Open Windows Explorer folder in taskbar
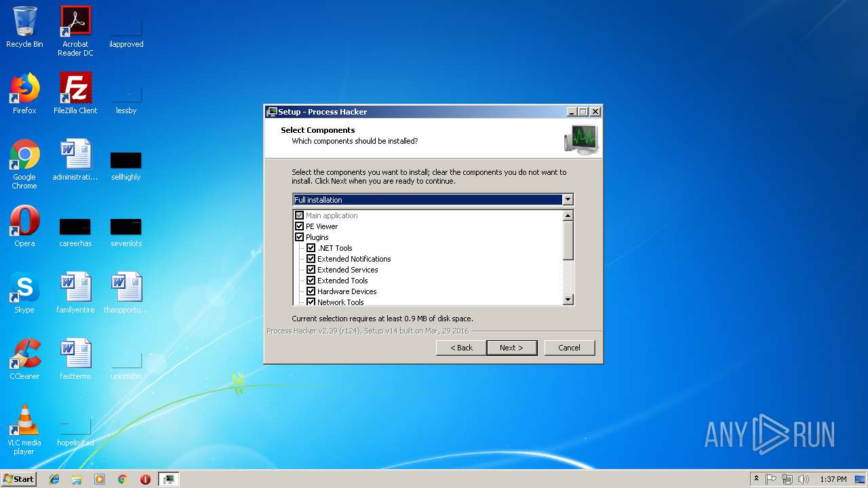Viewport: 868px width, 488px height. click(77, 479)
